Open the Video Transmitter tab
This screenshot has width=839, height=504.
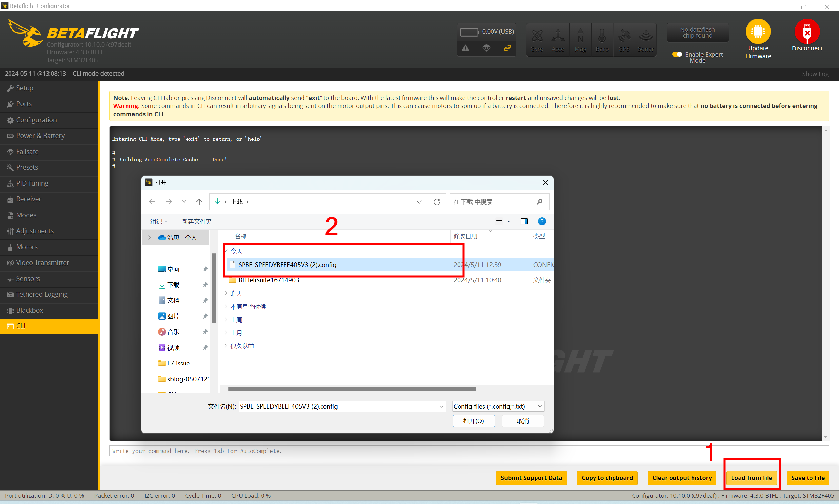click(x=49, y=263)
